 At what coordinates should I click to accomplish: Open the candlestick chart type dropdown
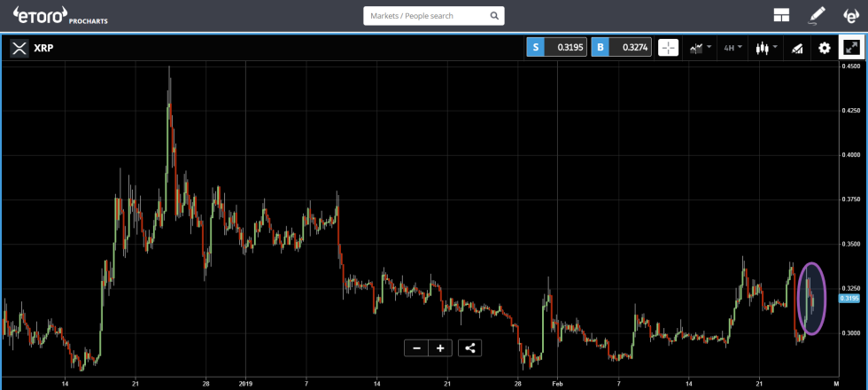[x=765, y=48]
